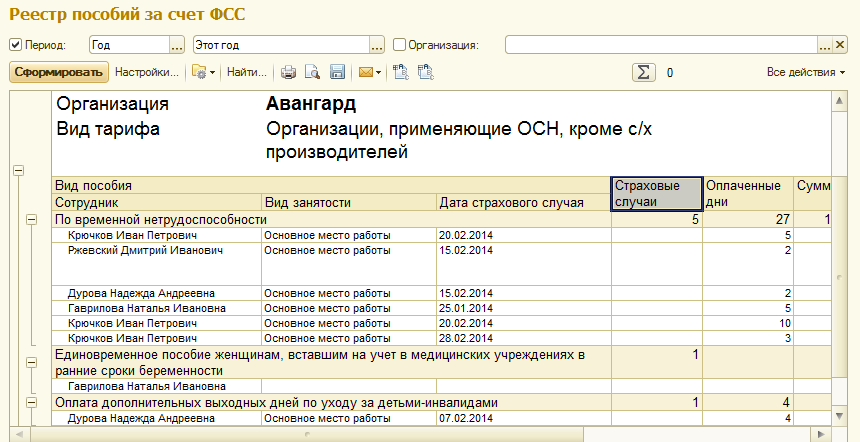Image resolution: width=860 pixels, height=442 pixels.
Task: Collapse the По временной нетрудоспособности group
Action: tap(32, 220)
